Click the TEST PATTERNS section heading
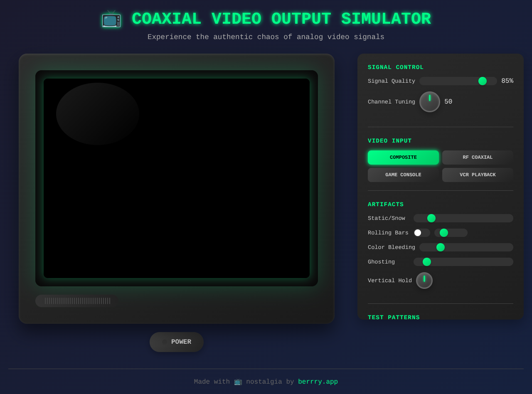This screenshot has height=394, width=532. point(394,317)
